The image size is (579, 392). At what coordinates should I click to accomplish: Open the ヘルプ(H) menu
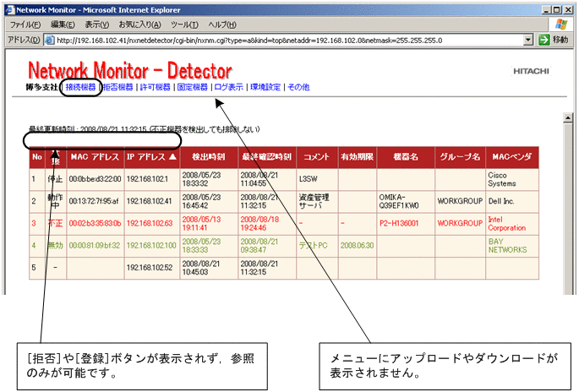[x=222, y=24]
